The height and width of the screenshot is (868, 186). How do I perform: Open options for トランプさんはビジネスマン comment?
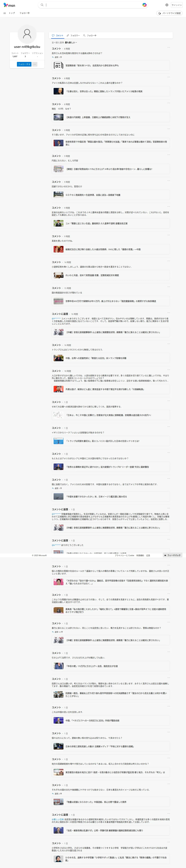coord(168,344)
